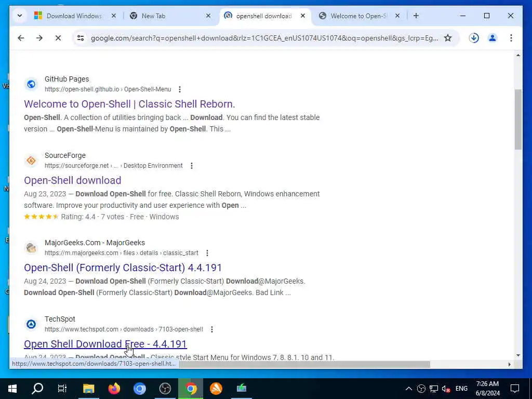Show hidden system tray icons
The image size is (532, 399).
point(409,389)
